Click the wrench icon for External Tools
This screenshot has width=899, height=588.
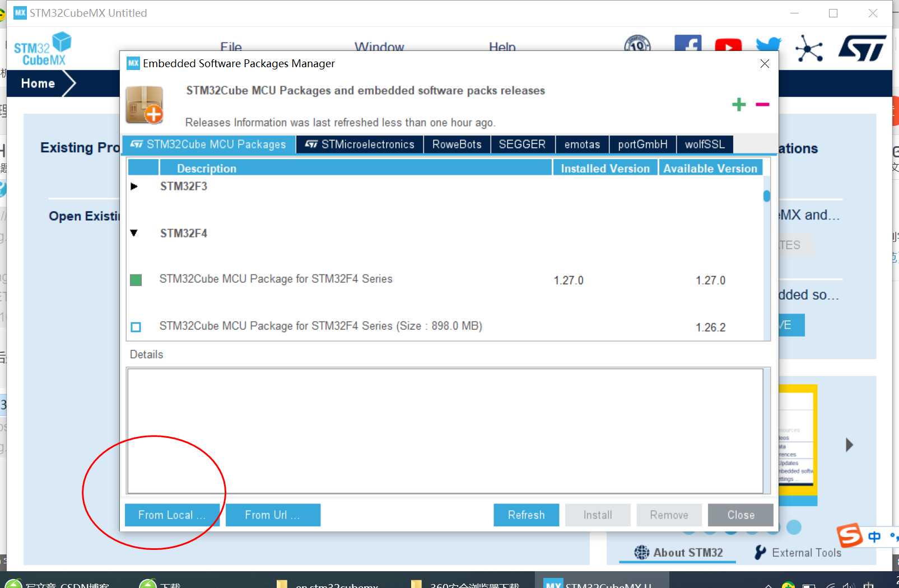tap(760, 553)
